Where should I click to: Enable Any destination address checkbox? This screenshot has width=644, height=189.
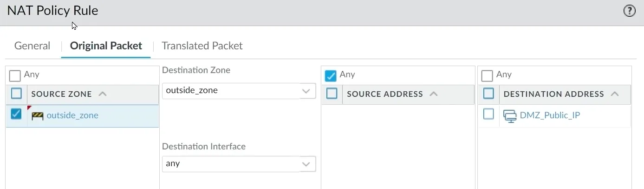coord(487,75)
